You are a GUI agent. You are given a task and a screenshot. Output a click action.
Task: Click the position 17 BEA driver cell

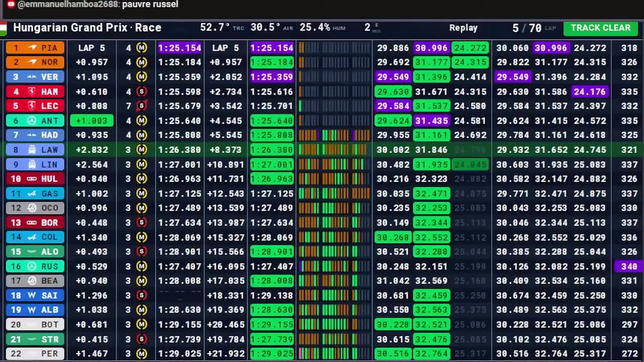click(x=35, y=281)
